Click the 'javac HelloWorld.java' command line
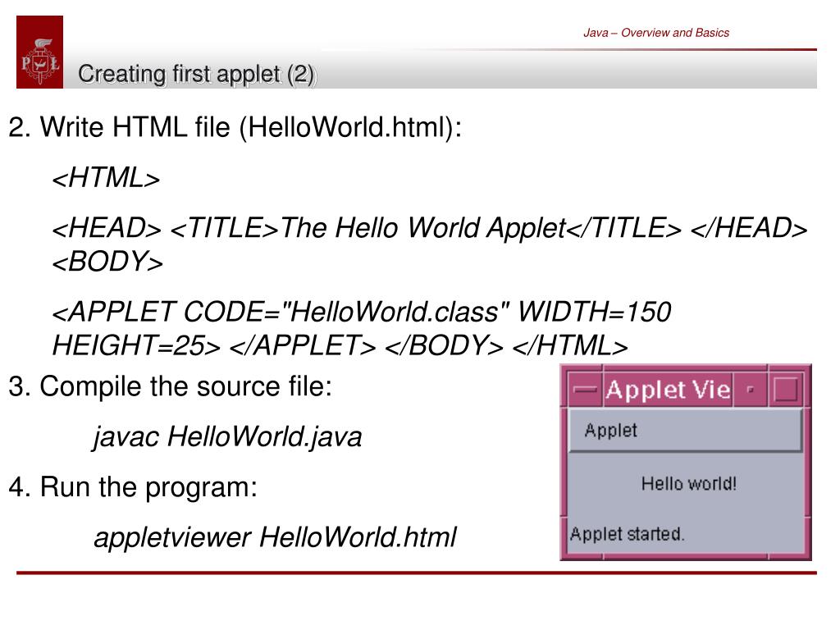 227,437
